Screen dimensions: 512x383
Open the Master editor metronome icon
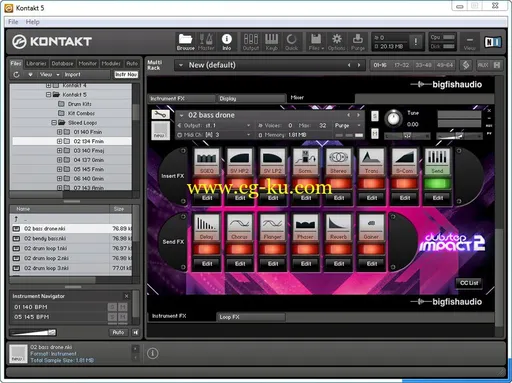pos(206,42)
